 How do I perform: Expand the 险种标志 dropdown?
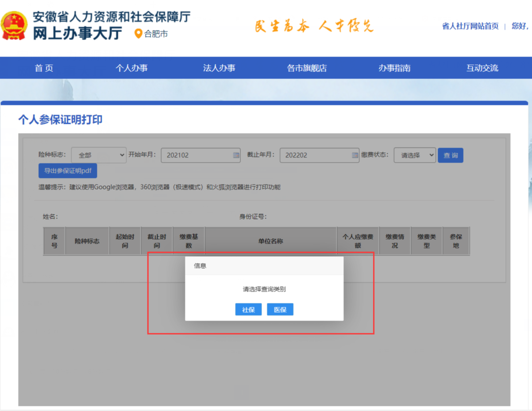click(x=99, y=155)
